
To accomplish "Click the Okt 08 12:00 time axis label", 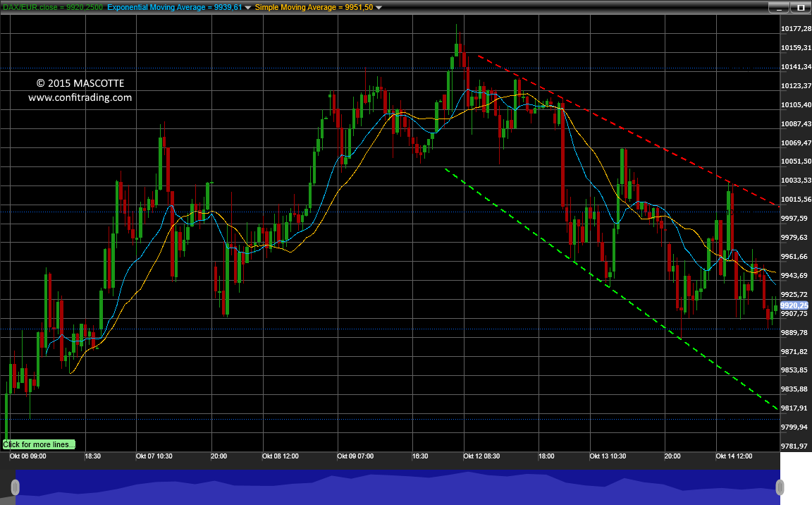I will (280, 456).
